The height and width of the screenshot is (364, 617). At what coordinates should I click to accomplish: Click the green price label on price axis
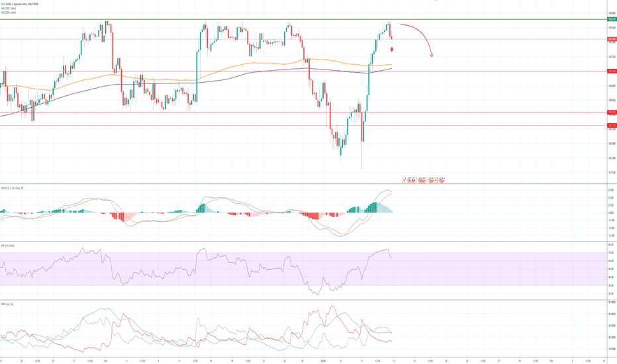point(612,20)
